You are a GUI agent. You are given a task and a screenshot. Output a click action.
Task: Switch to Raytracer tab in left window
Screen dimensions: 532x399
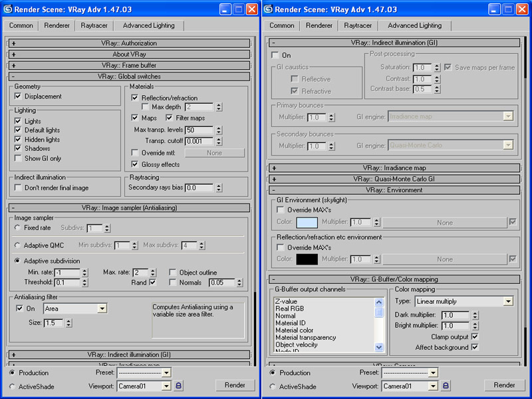pyautogui.click(x=94, y=25)
